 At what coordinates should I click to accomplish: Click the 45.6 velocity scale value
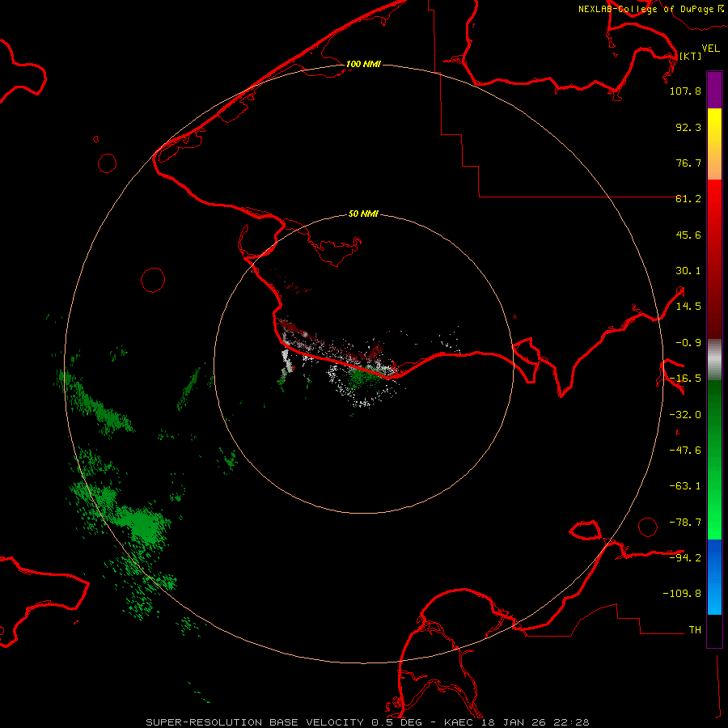[688, 235]
